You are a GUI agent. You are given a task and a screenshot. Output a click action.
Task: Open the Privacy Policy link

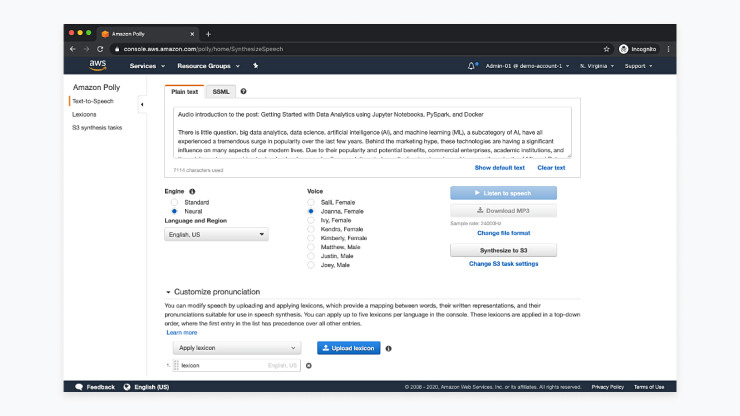pyautogui.click(x=607, y=387)
